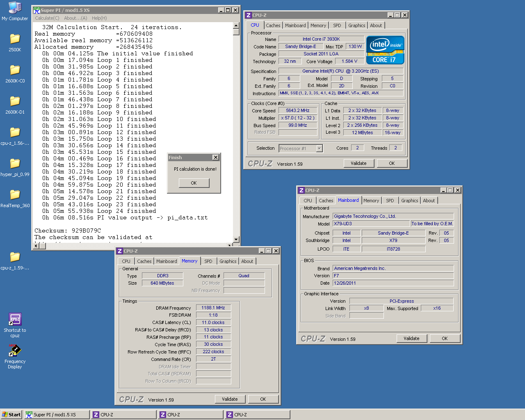Click OK in CPU-Z CPU window
This screenshot has height=420, width=525.
tap(392, 163)
